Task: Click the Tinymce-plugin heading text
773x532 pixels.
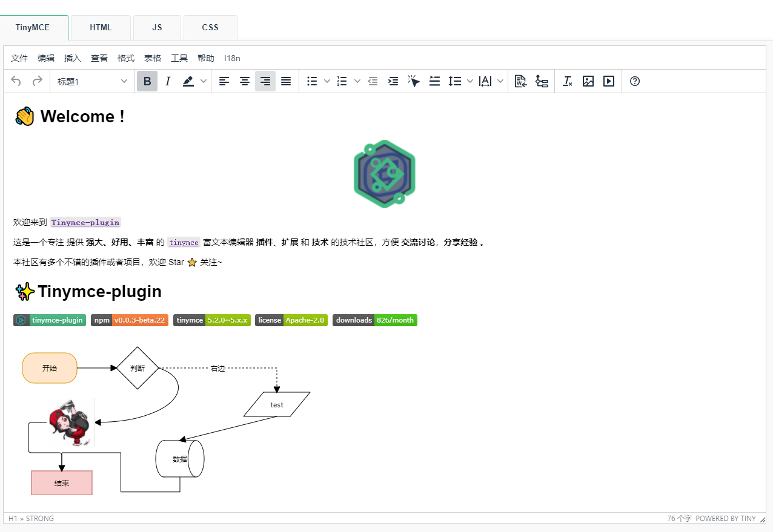Action: tap(99, 292)
